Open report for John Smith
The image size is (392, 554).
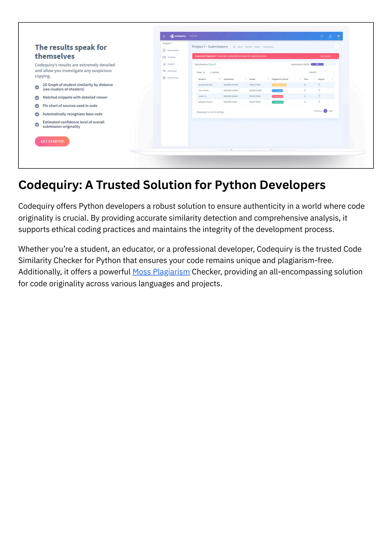pos(319,90)
